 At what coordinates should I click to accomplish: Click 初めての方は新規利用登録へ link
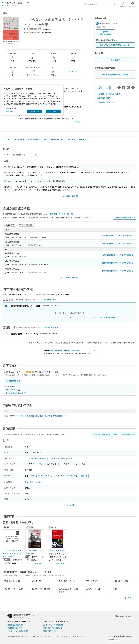click(x=105, y=317)
